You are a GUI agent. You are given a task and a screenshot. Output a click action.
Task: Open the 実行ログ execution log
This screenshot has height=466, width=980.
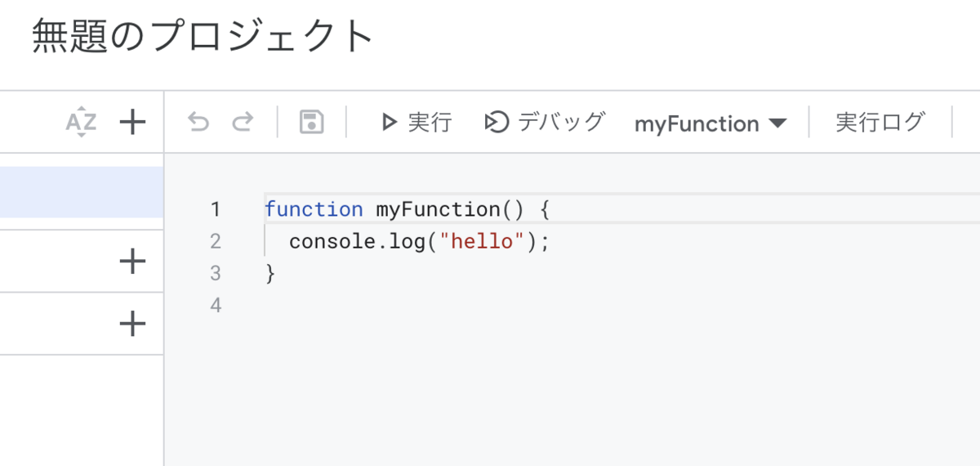(x=880, y=123)
